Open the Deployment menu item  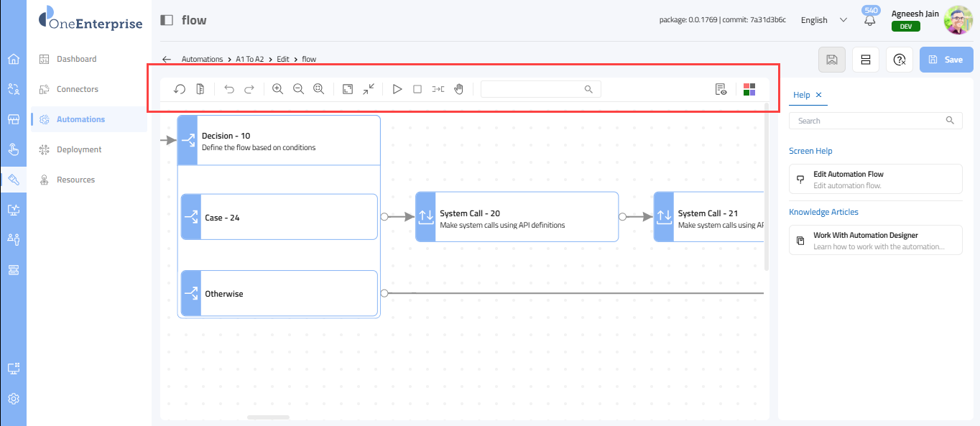tap(79, 149)
